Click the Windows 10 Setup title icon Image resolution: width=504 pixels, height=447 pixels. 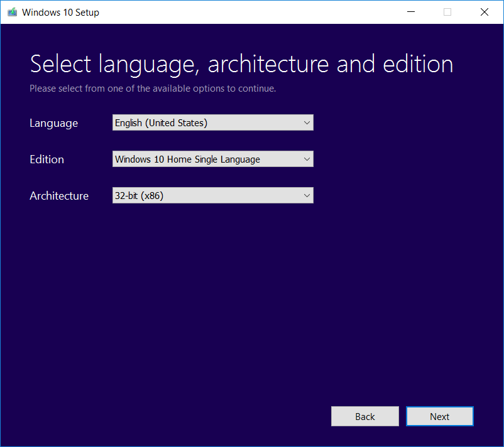tap(12, 12)
